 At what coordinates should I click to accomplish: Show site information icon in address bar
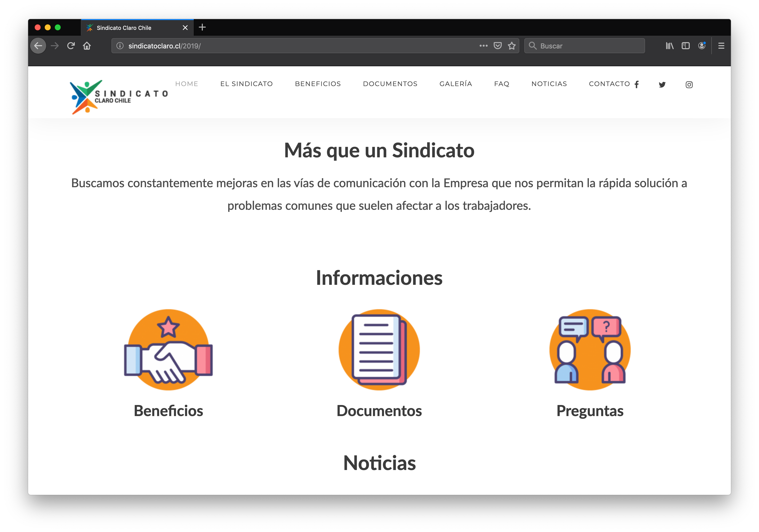pos(120,46)
